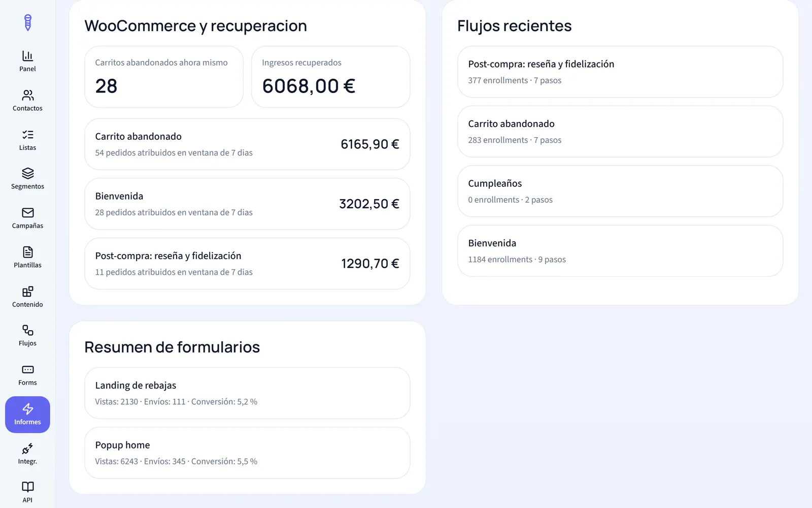Image resolution: width=812 pixels, height=508 pixels.
Task: Open Contactos in the sidebar
Action: 27,101
